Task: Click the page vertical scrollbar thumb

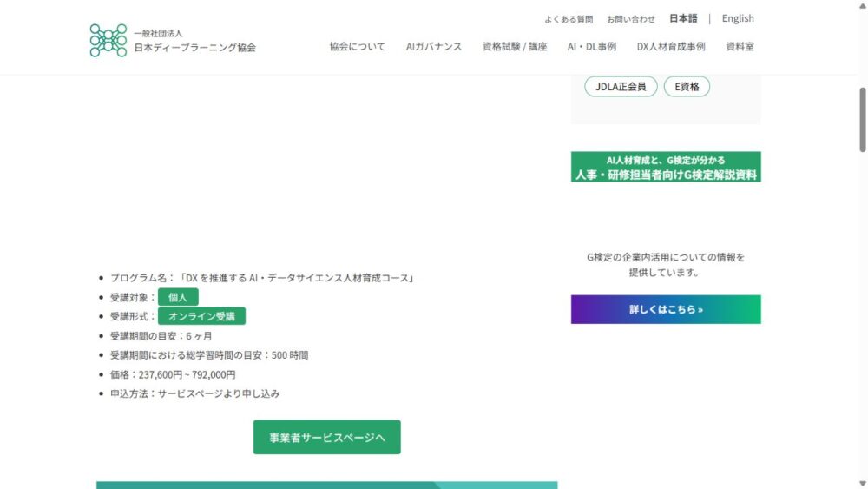Action: pos(862,119)
